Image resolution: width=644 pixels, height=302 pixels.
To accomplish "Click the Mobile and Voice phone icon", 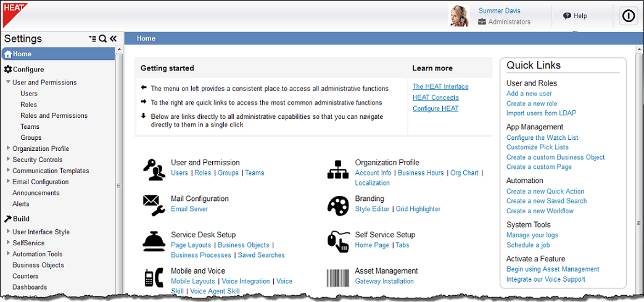I will coord(154,277).
